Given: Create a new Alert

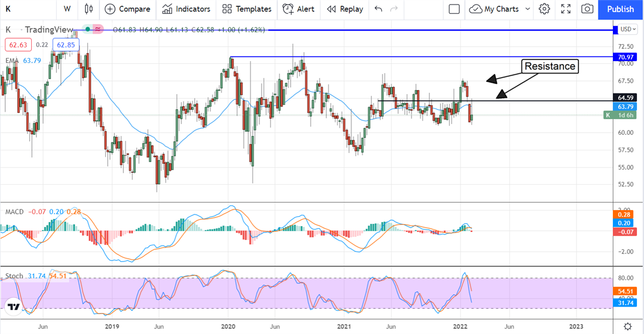Looking at the screenshot, I should (x=298, y=9).
